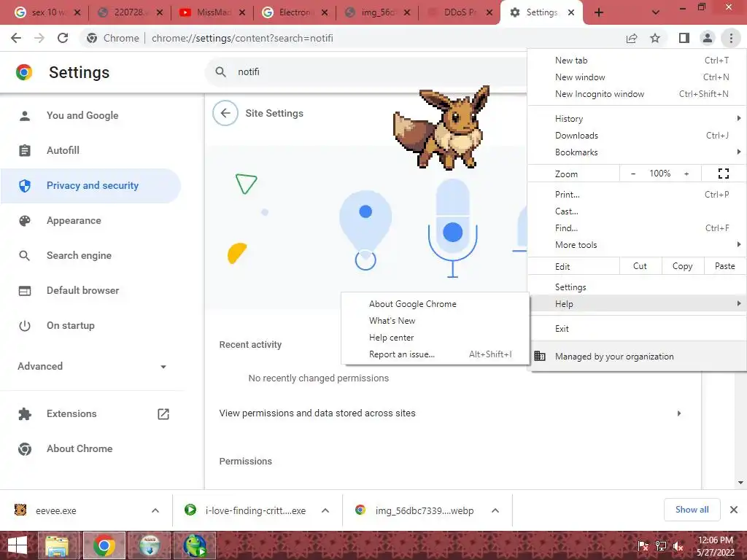This screenshot has height=560, width=747.
Task: Open the profile avatar icon
Action: (708, 38)
